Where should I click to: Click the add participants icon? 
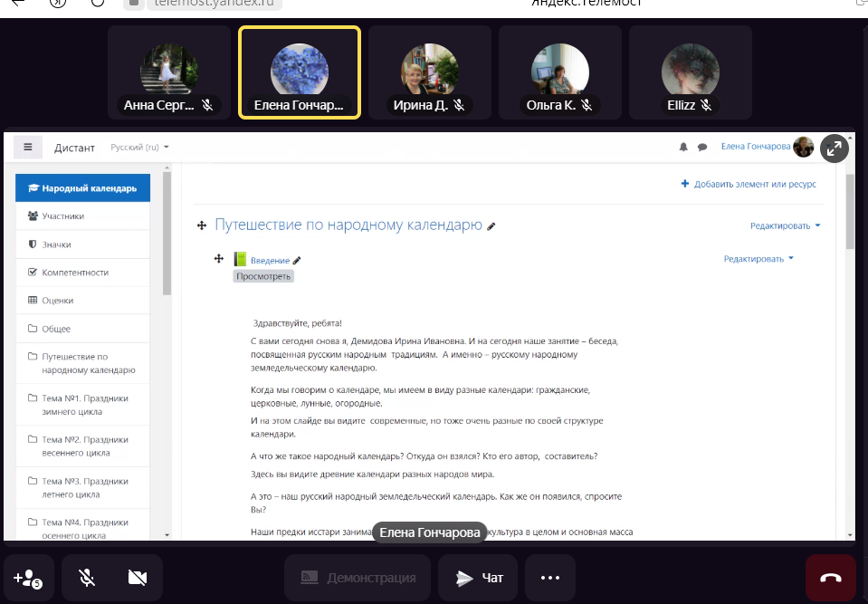click(x=28, y=578)
